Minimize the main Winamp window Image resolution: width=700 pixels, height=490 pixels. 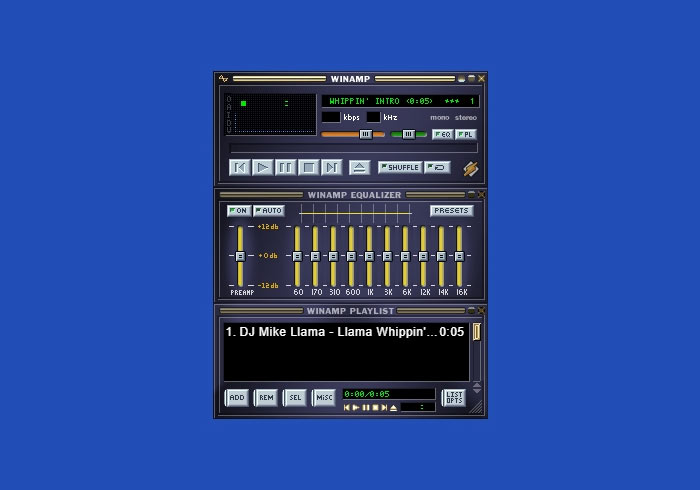462,79
